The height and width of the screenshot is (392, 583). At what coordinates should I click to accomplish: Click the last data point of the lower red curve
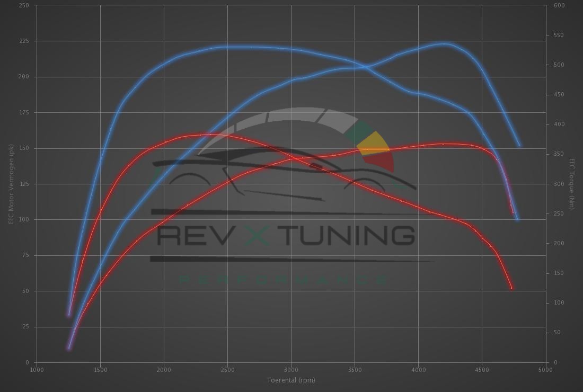tap(511, 288)
